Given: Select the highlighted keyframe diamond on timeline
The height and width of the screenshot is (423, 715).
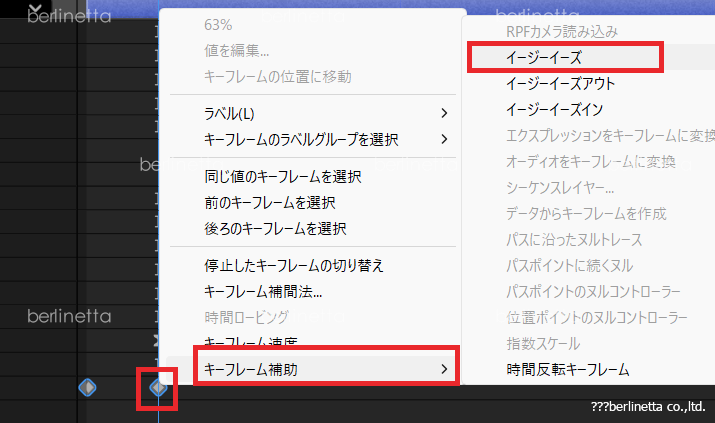Looking at the screenshot, I should (158, 387).
